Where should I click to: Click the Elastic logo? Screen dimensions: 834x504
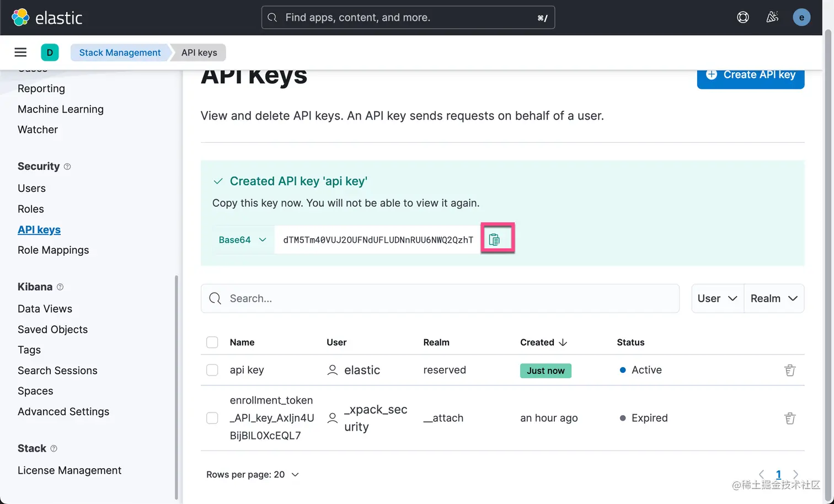coord(47,17)
